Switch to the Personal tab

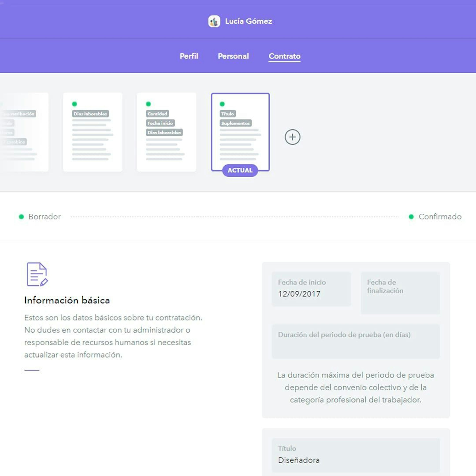pyautogui.click(x=233, y=56)
